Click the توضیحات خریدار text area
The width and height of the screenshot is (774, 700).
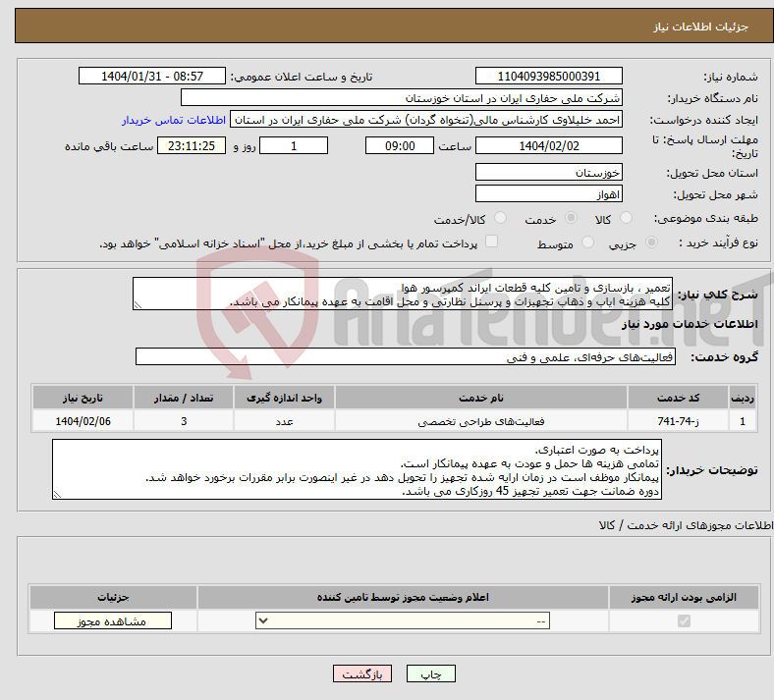[x=357, y=469]
